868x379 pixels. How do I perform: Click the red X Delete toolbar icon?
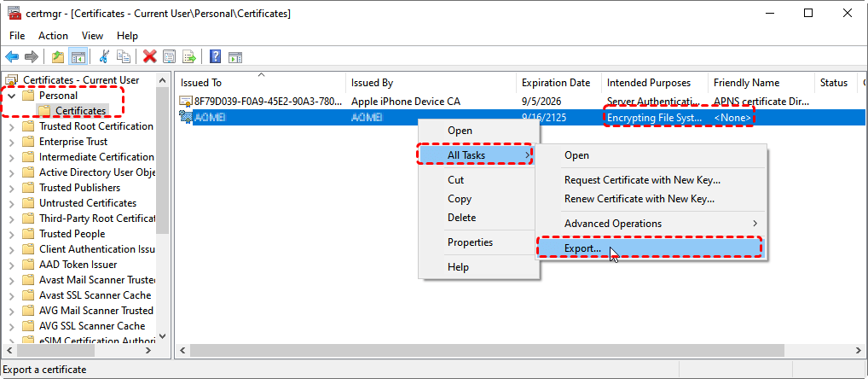click(150, 56)
